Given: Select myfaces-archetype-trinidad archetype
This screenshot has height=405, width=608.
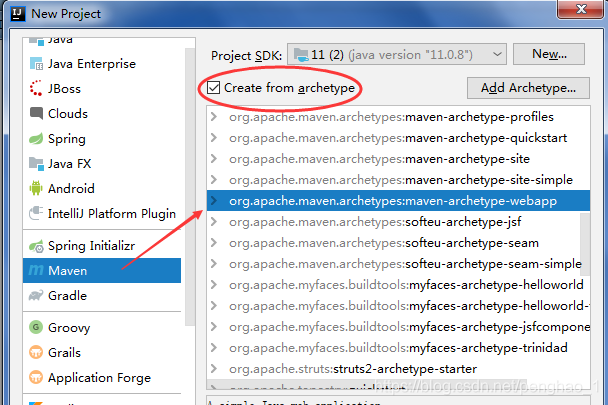Looking at the screenshot, I should (398, 348).
